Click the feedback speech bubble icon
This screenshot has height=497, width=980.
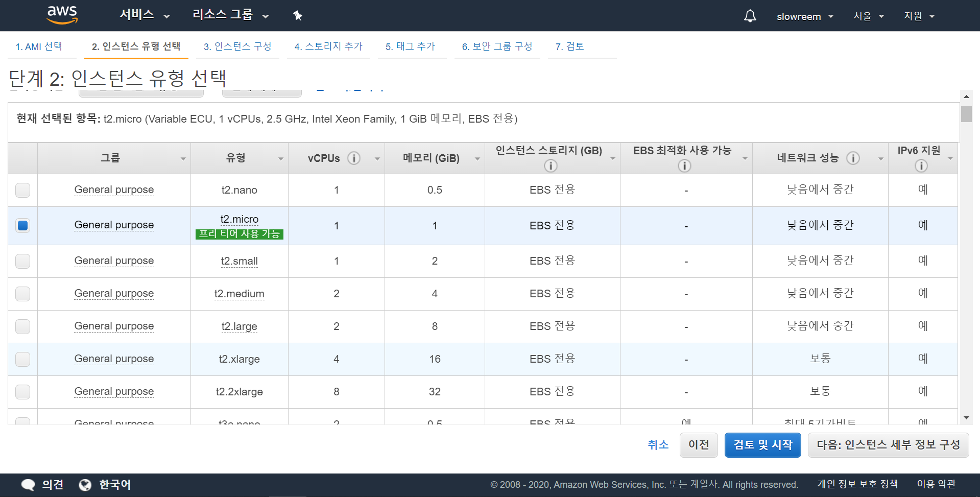click(x=28, y=485)
